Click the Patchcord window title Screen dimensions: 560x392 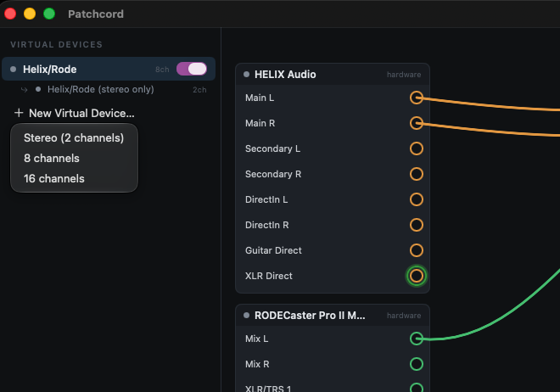coord(96,14)
